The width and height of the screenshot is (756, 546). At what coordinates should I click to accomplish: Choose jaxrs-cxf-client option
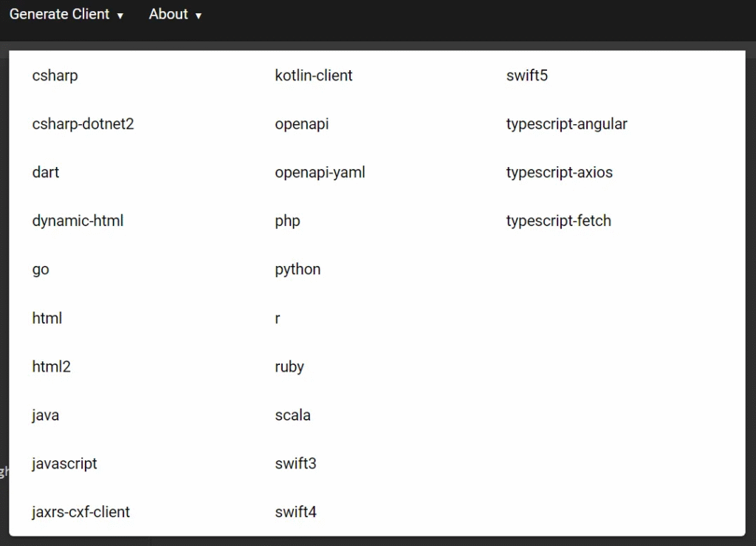(81, 512)
